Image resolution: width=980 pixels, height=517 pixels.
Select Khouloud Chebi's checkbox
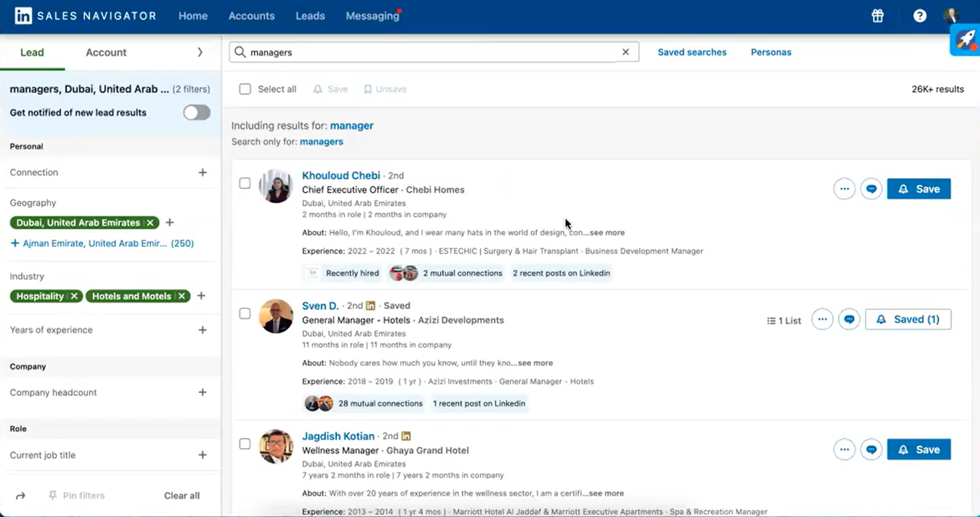pos(245,183)
